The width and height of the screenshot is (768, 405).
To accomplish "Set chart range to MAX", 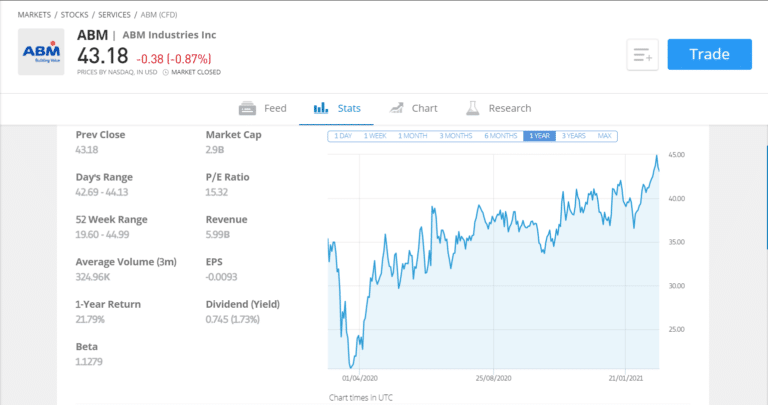I will [604, 136].
